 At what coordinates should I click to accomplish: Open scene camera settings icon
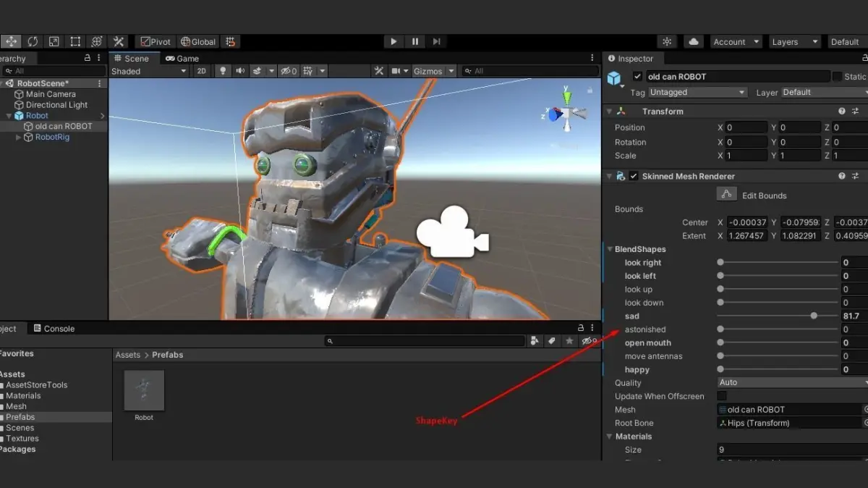(x=396, y=71)
